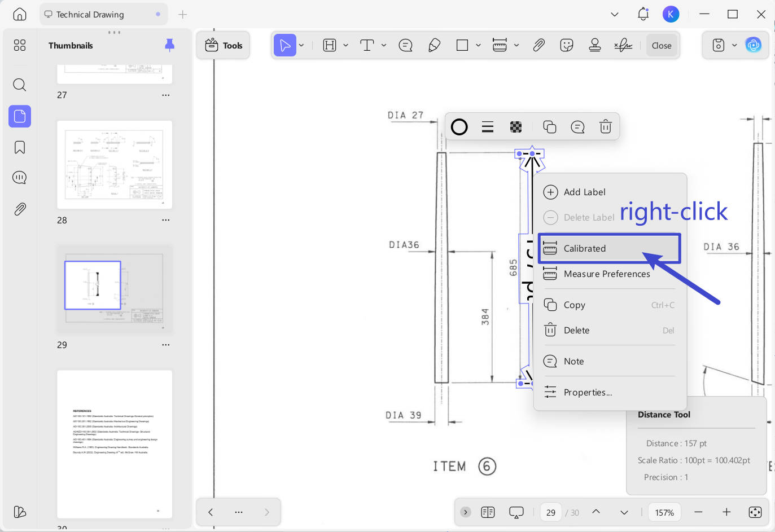This screenshot has width=775, height=532.
Task: Open the Tools menu button
Action: point(224,45)
